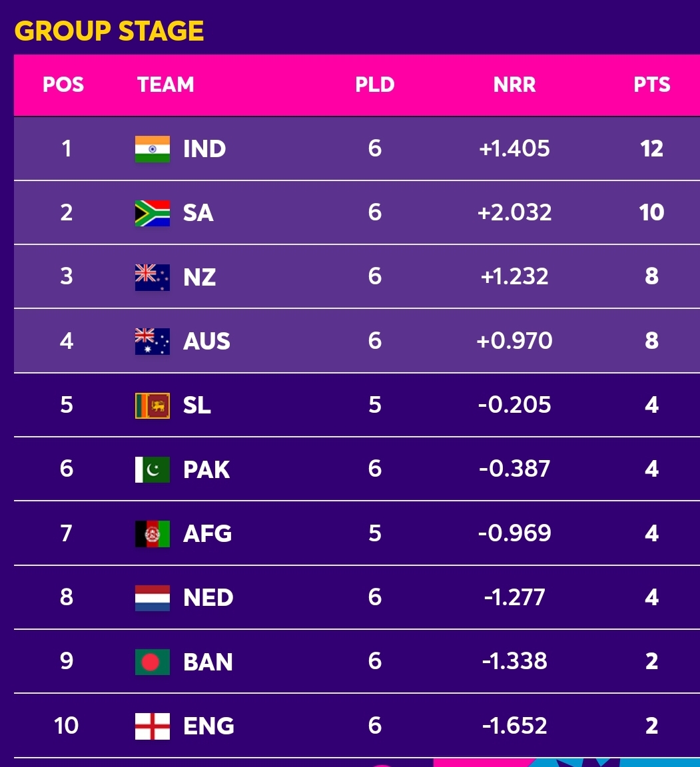Screen dimensions: 700x767
Task: Click the GROUP STAGE heading
Action: coord(109,31)
